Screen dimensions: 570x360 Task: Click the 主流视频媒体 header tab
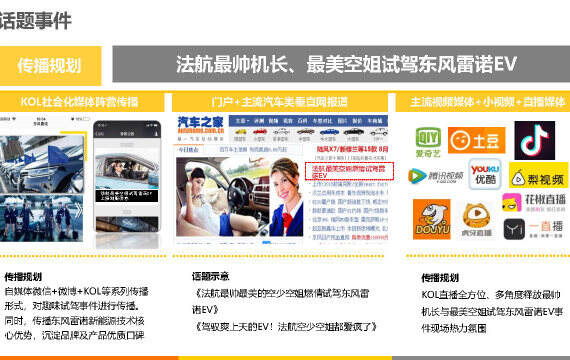[483, 102]
